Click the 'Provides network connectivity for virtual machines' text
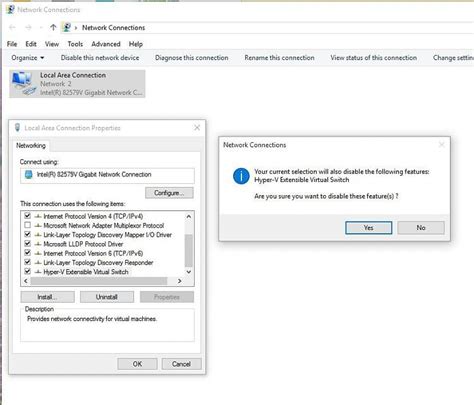This screenshot has height=405, width=474. (x=92, y=319)
